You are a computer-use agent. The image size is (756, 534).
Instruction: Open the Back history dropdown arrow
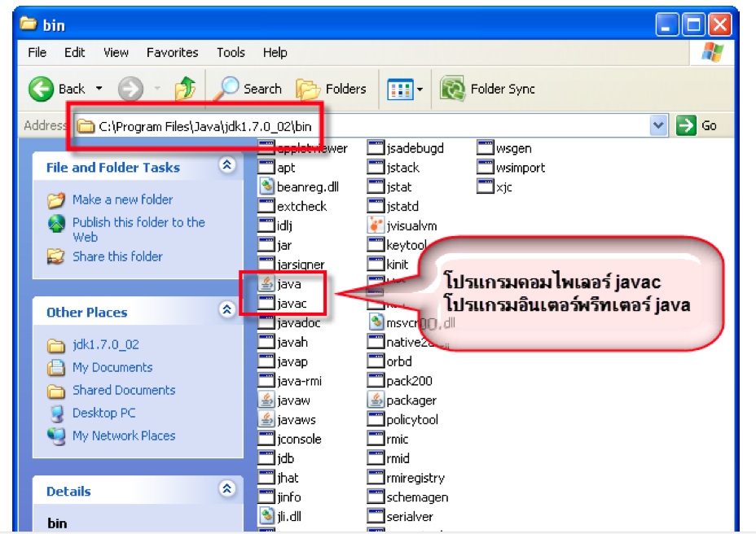99,89
